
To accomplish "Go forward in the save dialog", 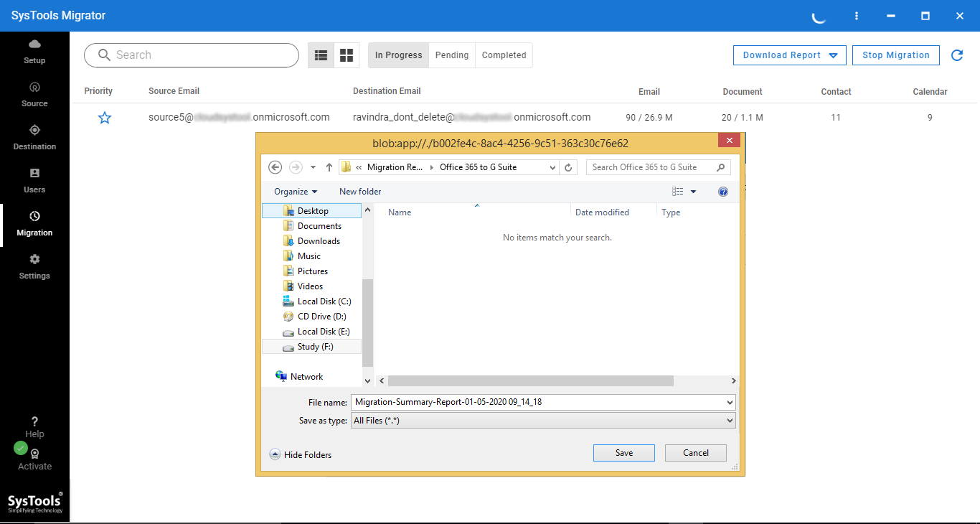I will 296,167.
